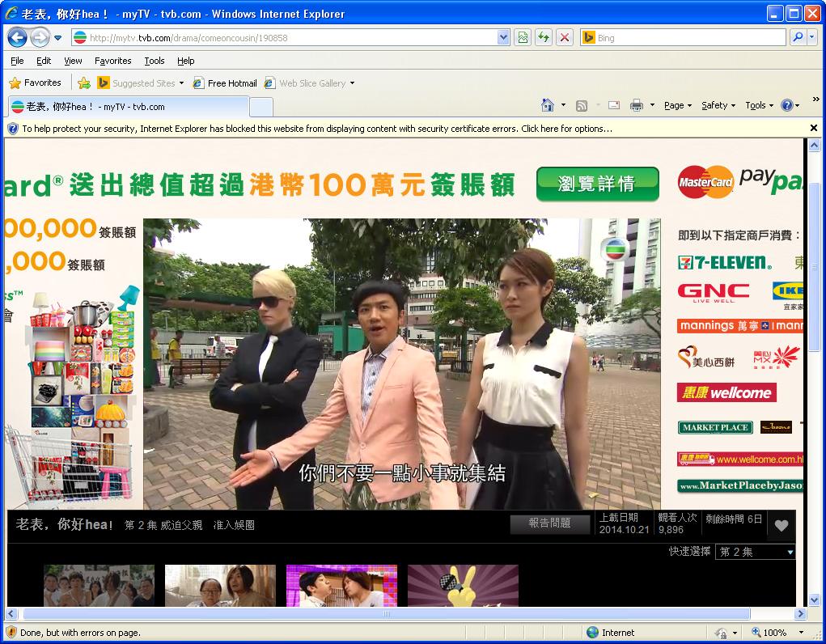Open the Tools menu in menu bar
This screenshot has width=826, height=644.
coord(154,61)
